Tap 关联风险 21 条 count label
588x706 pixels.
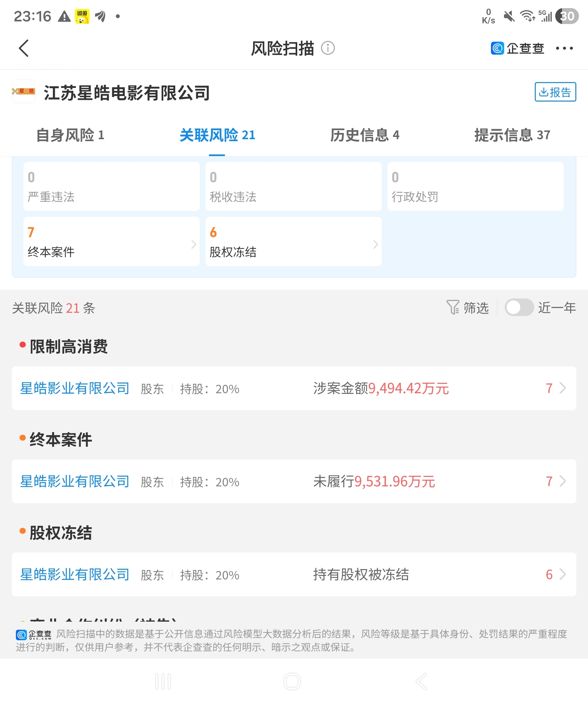54,308
